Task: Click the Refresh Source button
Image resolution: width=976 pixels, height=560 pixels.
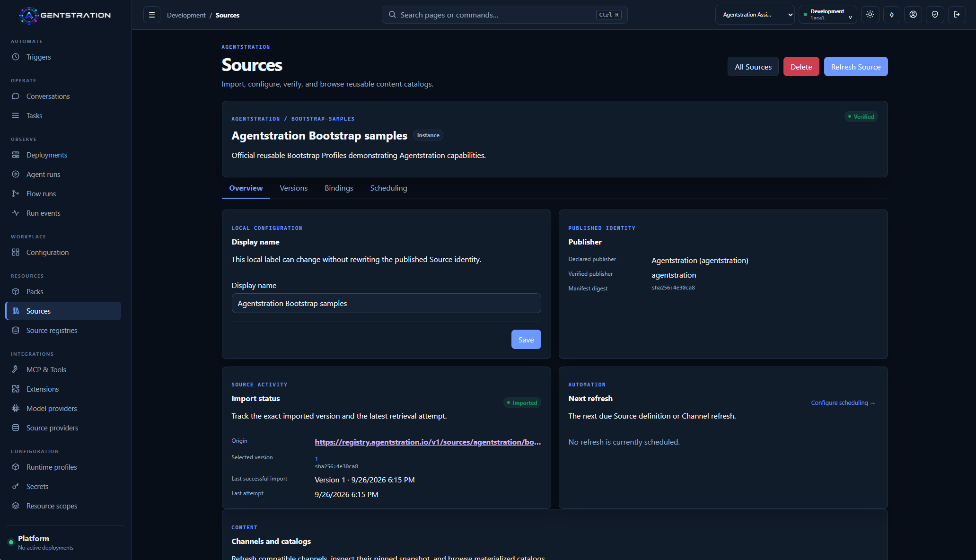Action: click(855, 67)
